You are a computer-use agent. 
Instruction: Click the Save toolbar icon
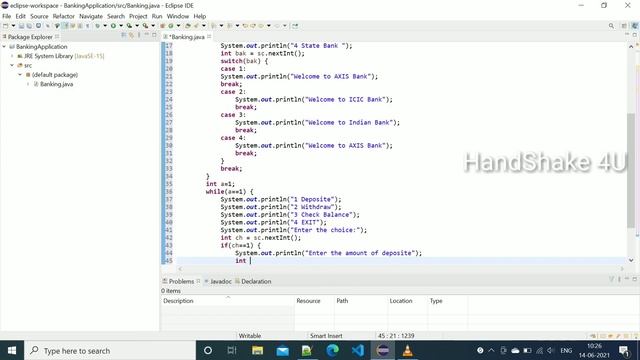(21, 26)
